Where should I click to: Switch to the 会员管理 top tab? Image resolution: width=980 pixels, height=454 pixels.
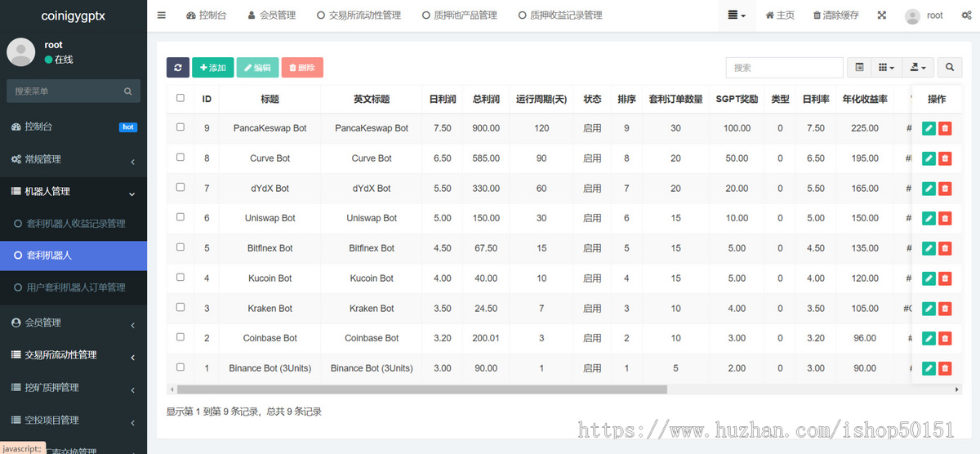pyautogui.click(x=272, y=16)
